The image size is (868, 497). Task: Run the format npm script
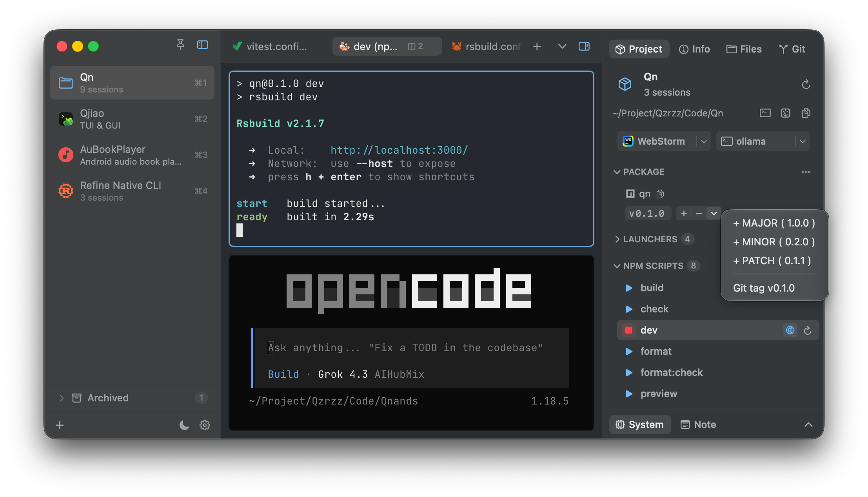point(629,351)
